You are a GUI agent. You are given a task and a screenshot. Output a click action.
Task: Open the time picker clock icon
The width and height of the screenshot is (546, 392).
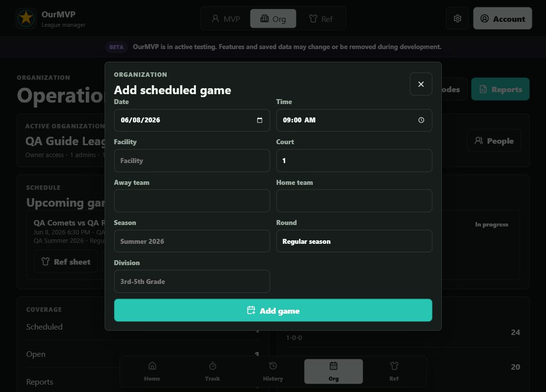point(421,120)
